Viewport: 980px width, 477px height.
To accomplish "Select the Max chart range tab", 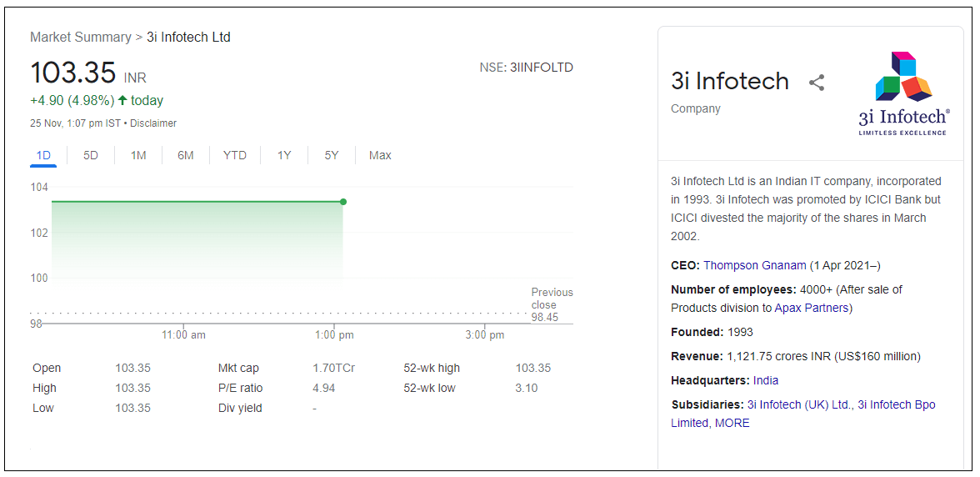I will (380, 155).
